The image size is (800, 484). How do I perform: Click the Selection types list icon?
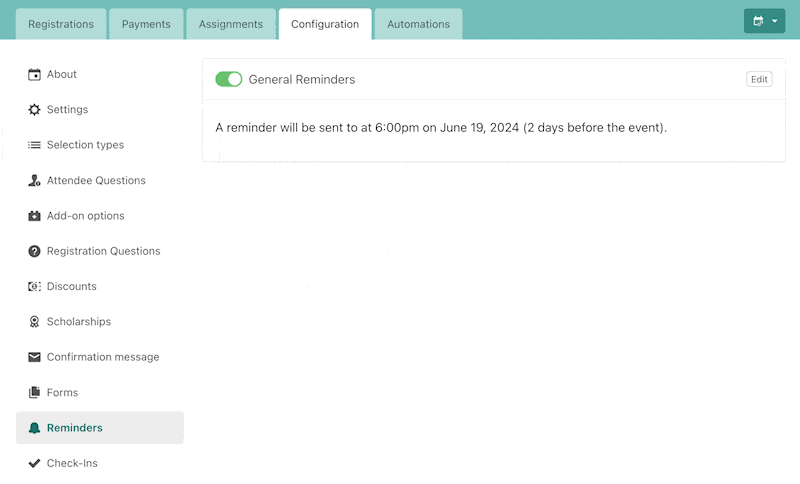tap(34, 145)
